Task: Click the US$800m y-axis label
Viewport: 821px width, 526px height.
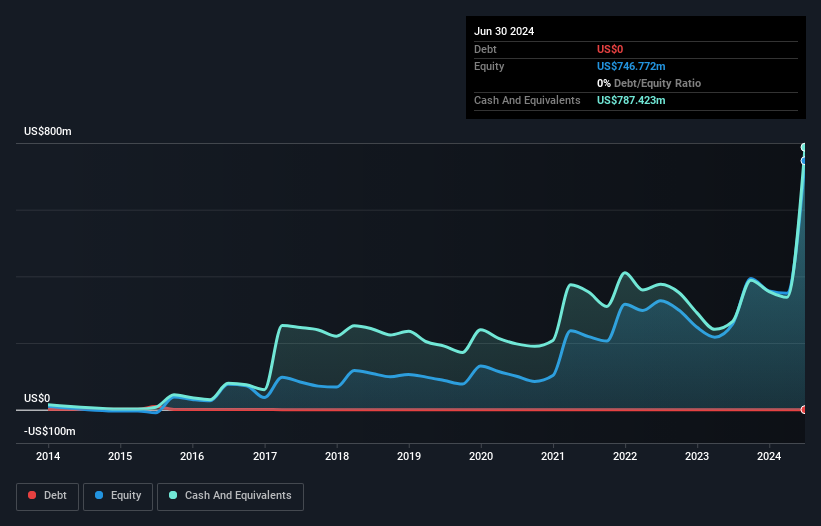Action: [48, 131]
